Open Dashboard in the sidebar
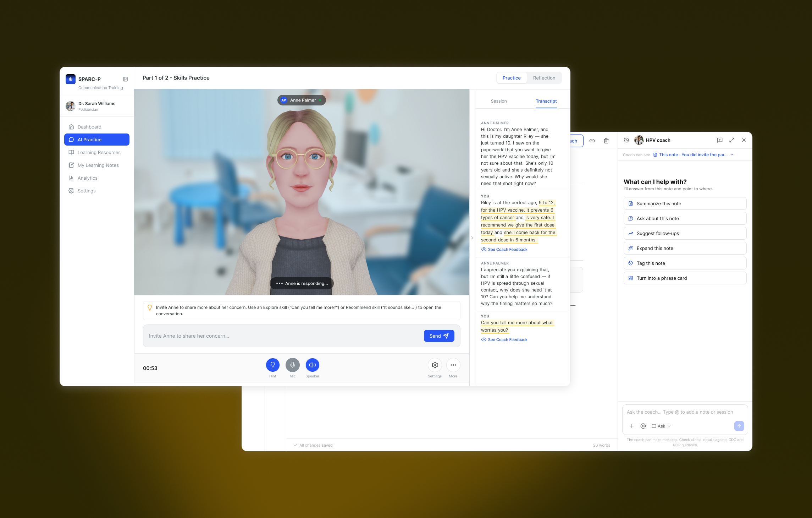 96,127
